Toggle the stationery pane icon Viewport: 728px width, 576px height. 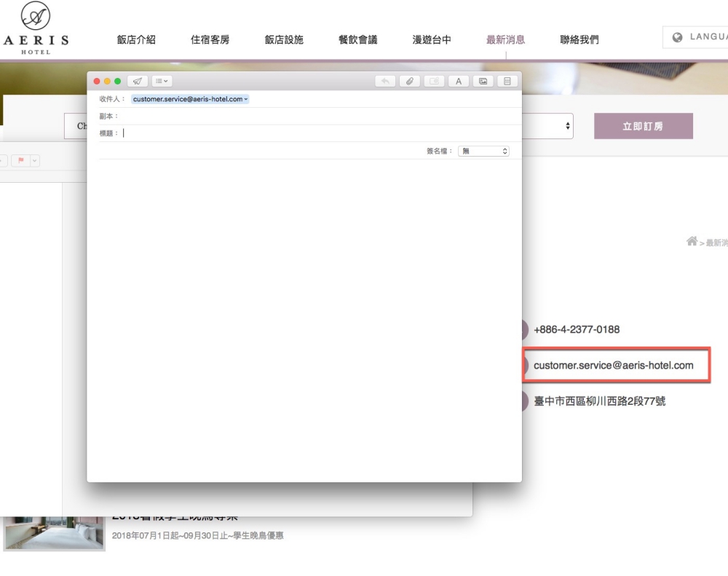click(x=507, y=82)
